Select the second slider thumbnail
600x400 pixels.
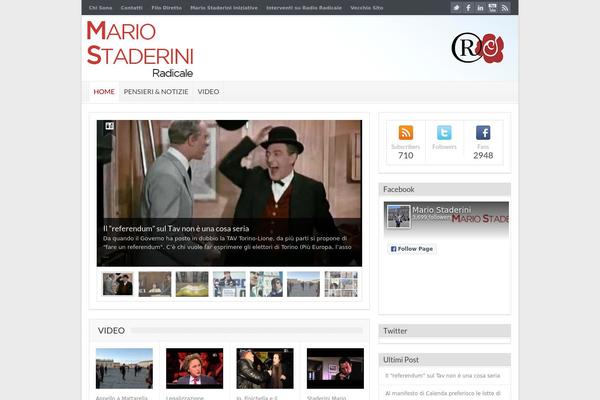tap(155, 284)
